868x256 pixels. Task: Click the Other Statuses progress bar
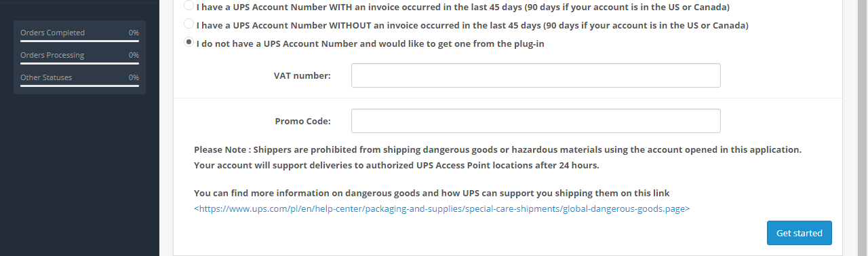click(79, 86)
